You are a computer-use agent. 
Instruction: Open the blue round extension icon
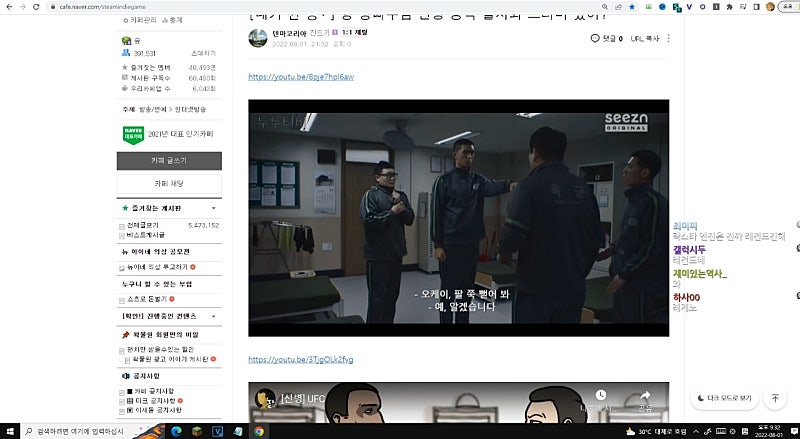click(x=662, y=7)
